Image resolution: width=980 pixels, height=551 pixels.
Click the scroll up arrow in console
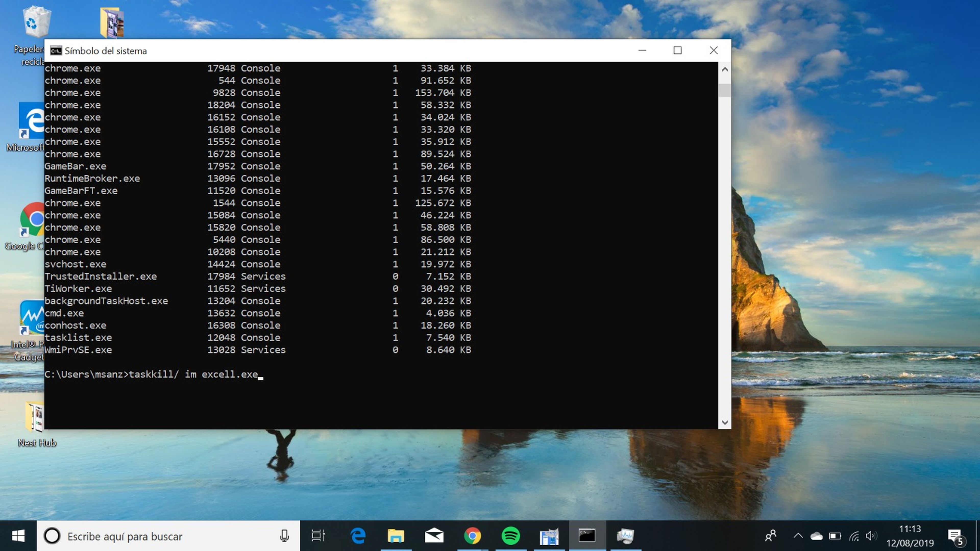(725, 69)
